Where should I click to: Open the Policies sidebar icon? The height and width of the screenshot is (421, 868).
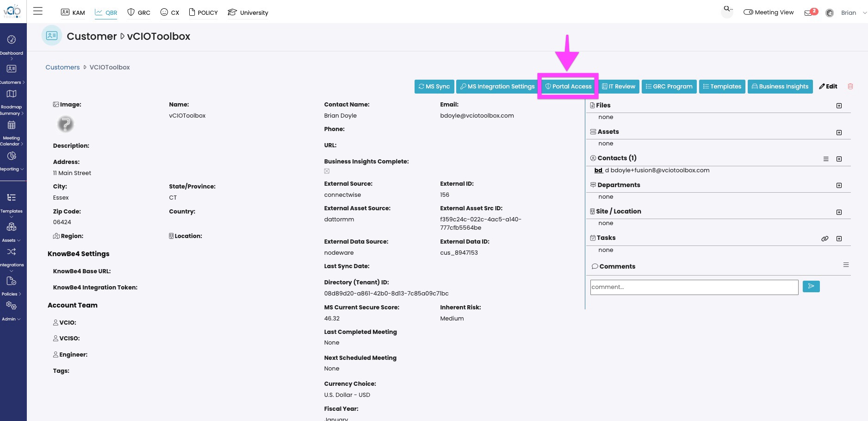click(12, 281)
